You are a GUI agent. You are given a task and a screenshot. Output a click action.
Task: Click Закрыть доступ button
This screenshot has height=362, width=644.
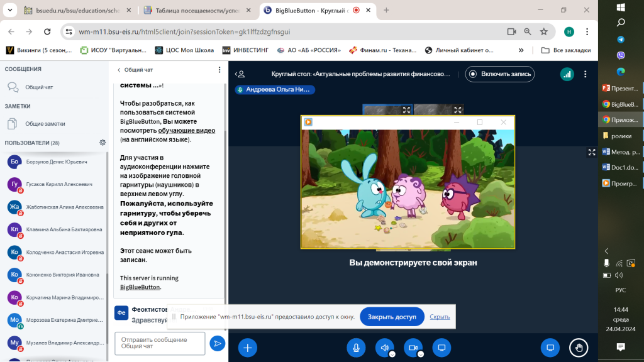pyautogui.click(x=392, y=317)
